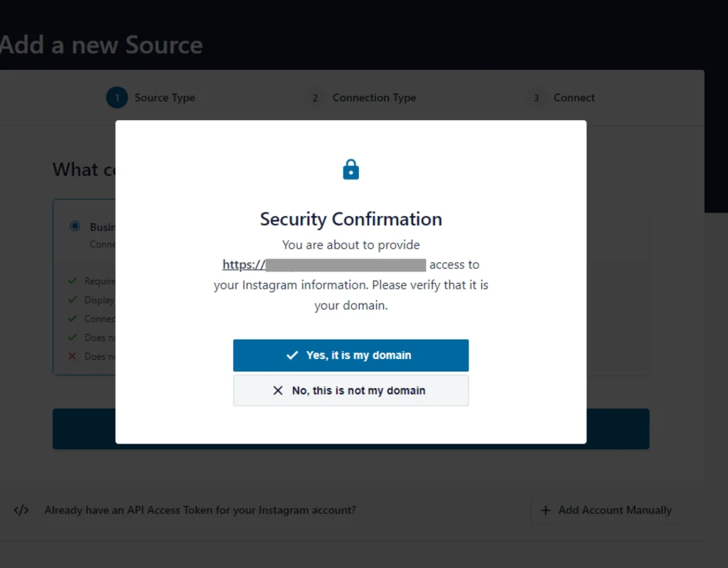Click the X icon beside "No, this is not my domain"
The height and width of the screenshot is (568, 728).
point(278,390)
